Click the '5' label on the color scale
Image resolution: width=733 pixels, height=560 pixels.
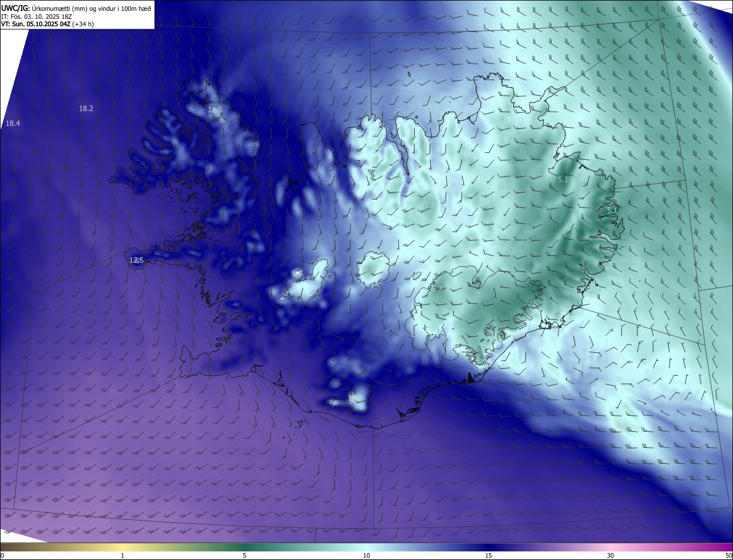(x=245, y=555)
